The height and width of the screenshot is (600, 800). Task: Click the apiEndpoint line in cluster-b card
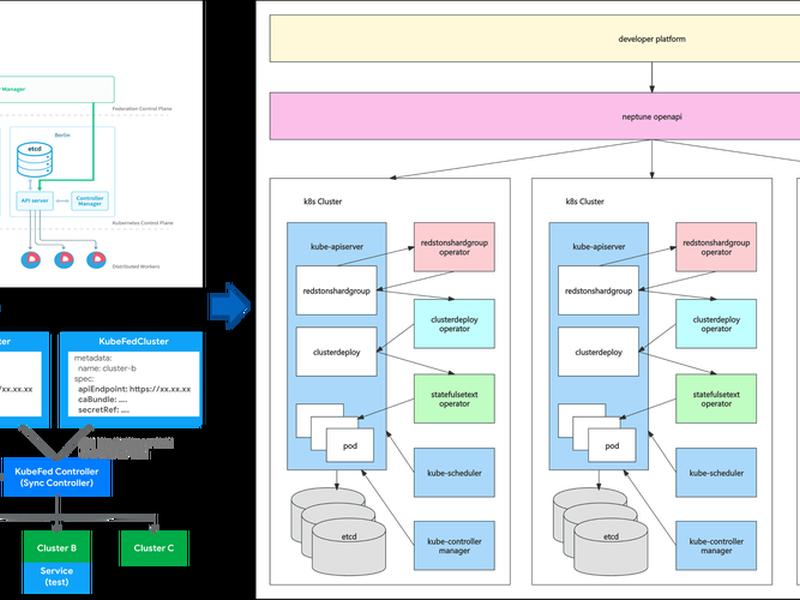134,389
